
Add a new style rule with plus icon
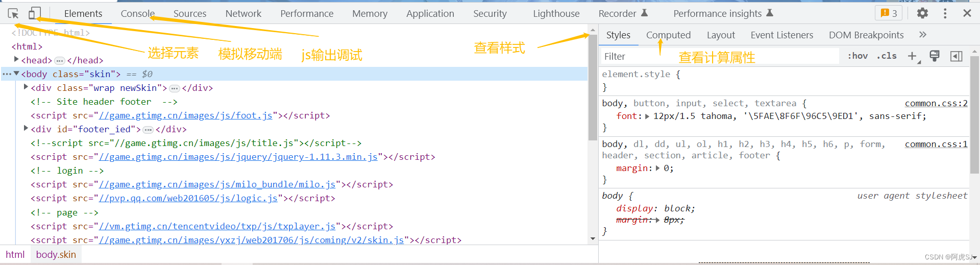pos(913,56)
